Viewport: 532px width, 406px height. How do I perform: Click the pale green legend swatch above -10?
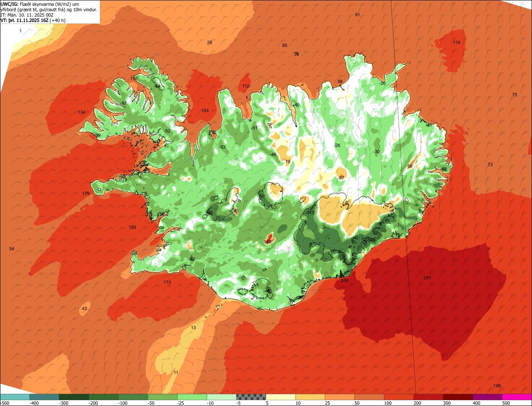coord(221,397)
